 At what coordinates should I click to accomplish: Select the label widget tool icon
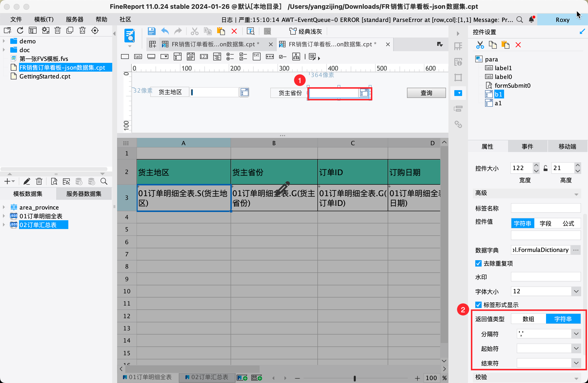pos(138,57)
